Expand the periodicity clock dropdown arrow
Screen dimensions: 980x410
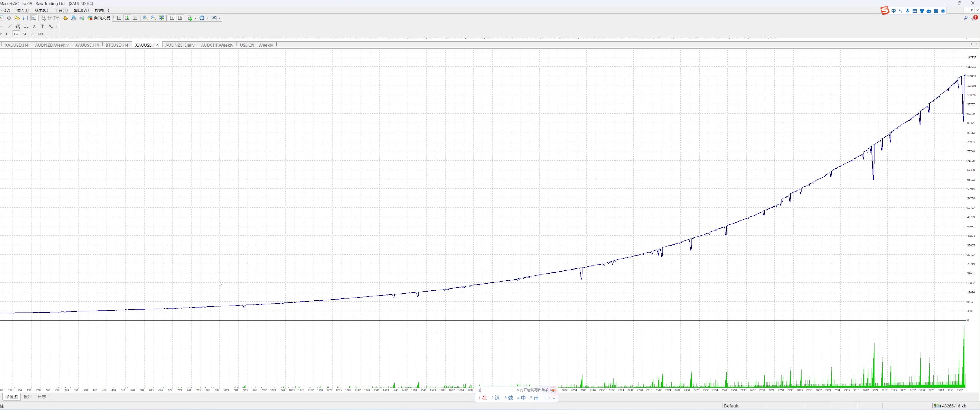click(x=207, y=18)
